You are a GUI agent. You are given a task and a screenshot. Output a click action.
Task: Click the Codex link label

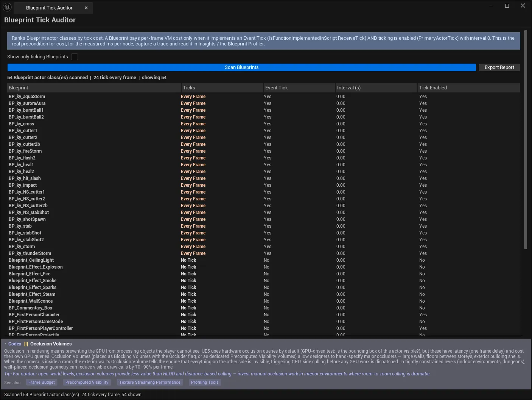click(15, 344)
